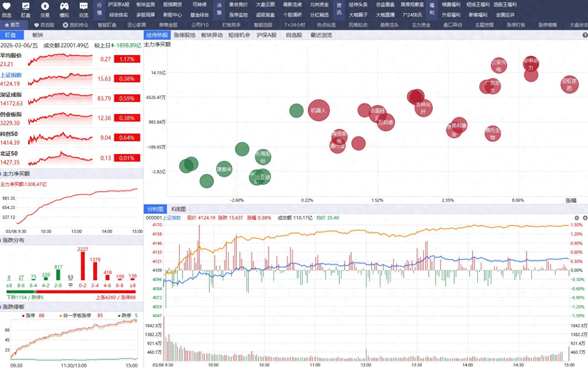588x368 pixels.
Task: Click the 模拟 gamepad icon
Action: point(64,7)
